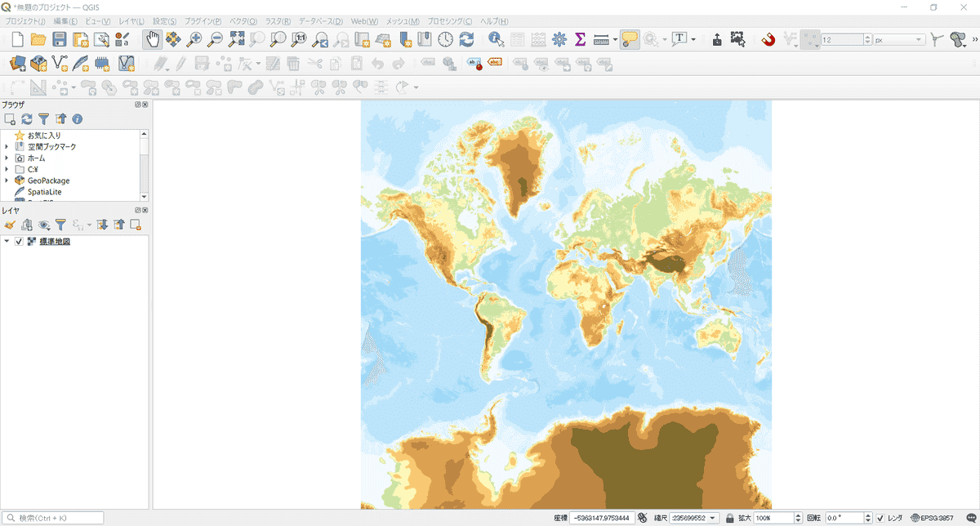This screenshot has width=980, height=526.
Task: Toggle visibility of the 標準地図 layer
Action: click(19, 242)
